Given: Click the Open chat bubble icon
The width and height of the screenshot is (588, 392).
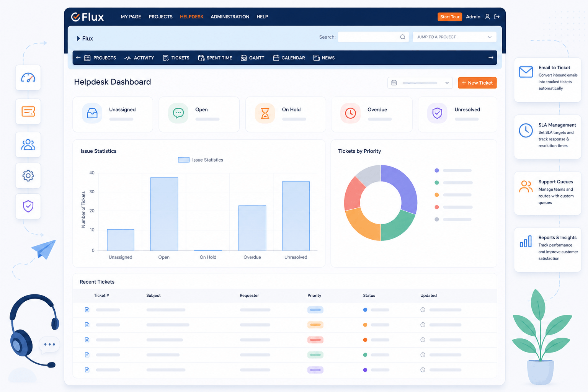Looking at the screenshot, I should pos(178,113).
